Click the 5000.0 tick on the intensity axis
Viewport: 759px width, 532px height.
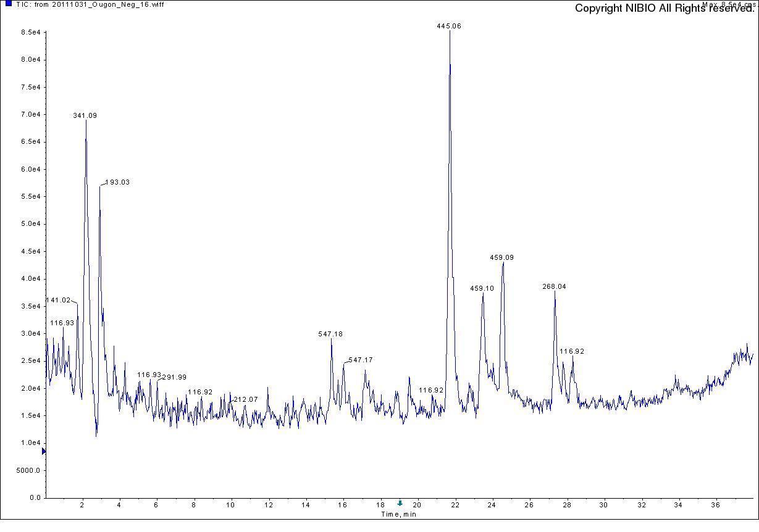coord(28,470)
